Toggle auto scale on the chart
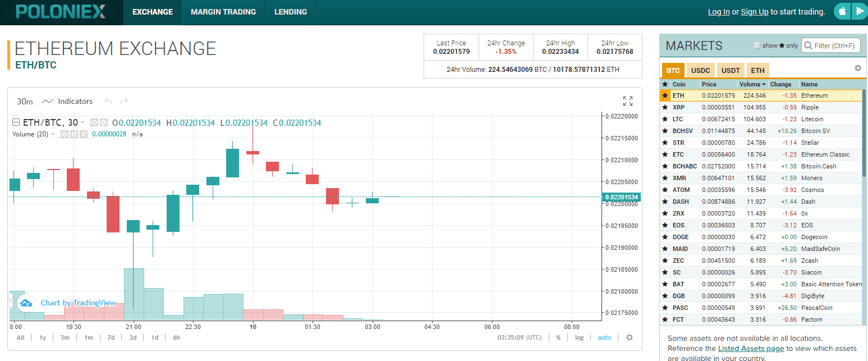The width and height of the screenshot is (868, 361). click(604, 337)
